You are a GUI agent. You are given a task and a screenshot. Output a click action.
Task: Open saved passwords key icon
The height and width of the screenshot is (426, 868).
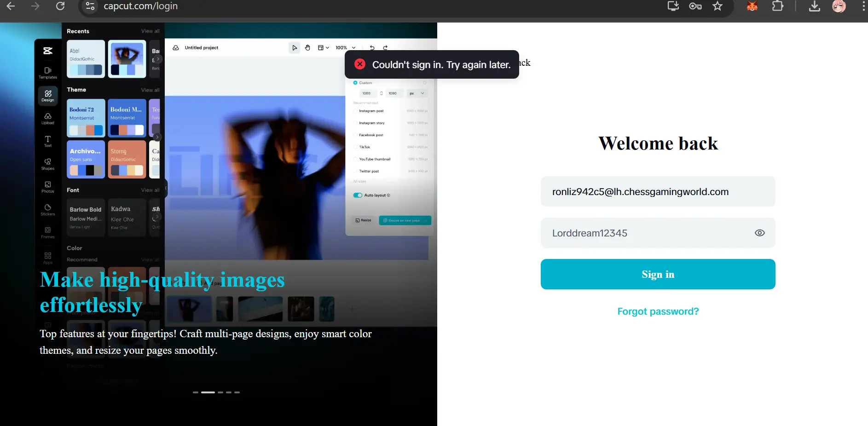point(695,6)
